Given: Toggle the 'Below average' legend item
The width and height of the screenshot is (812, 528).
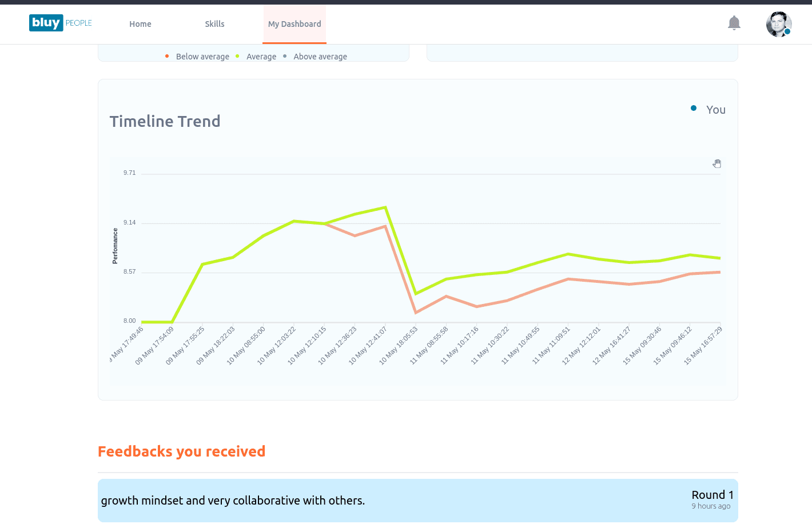Looking at the screenshot, I should coord(202,57).
